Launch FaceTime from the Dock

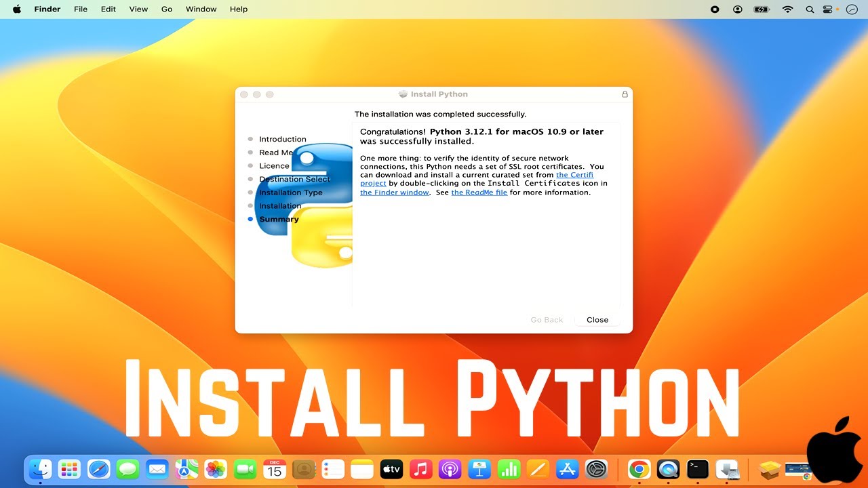coord(245,469)
